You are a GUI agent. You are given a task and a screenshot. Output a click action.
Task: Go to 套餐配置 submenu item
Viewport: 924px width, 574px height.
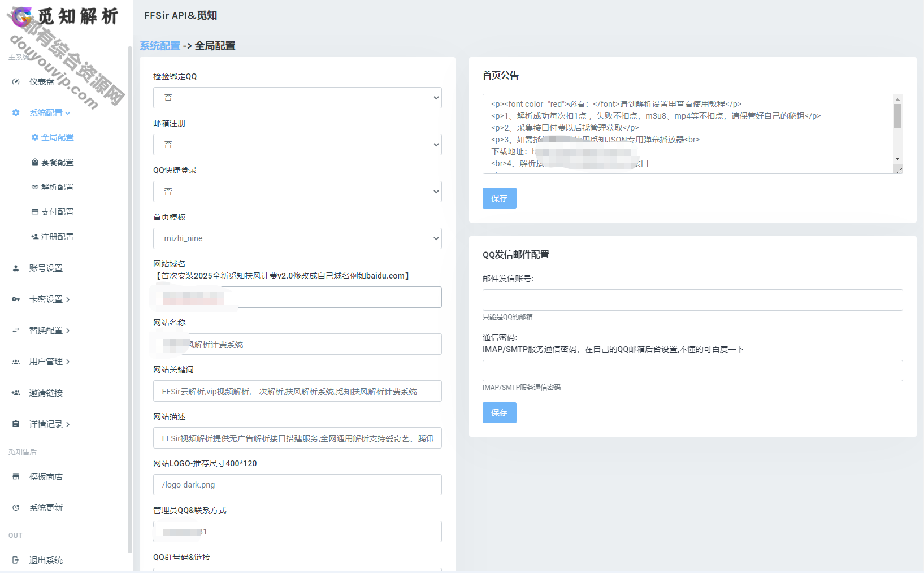(57, 162)
